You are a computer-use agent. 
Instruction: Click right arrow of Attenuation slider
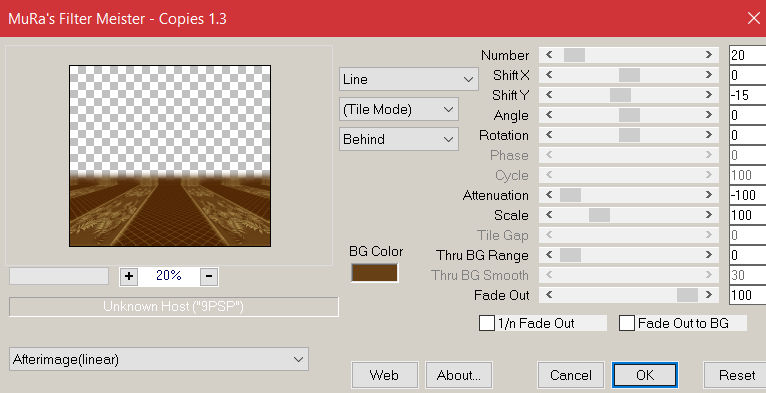(x=709, y=195)
